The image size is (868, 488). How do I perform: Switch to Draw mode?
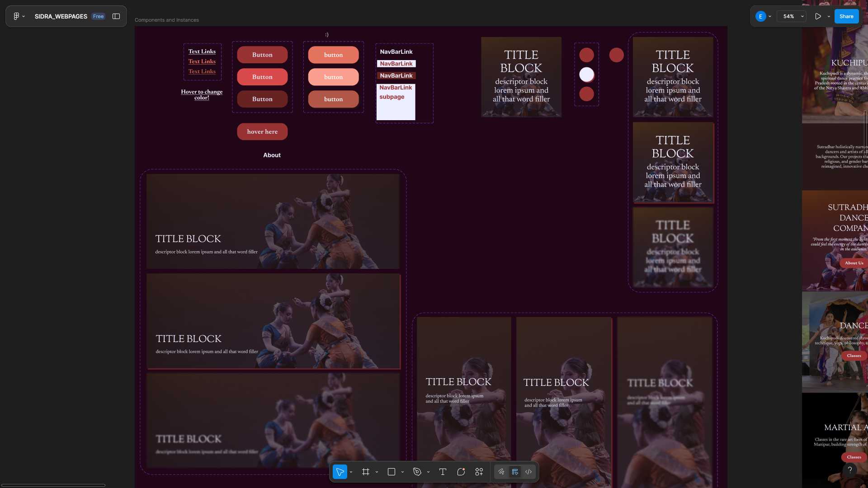[x=501, y=472]
